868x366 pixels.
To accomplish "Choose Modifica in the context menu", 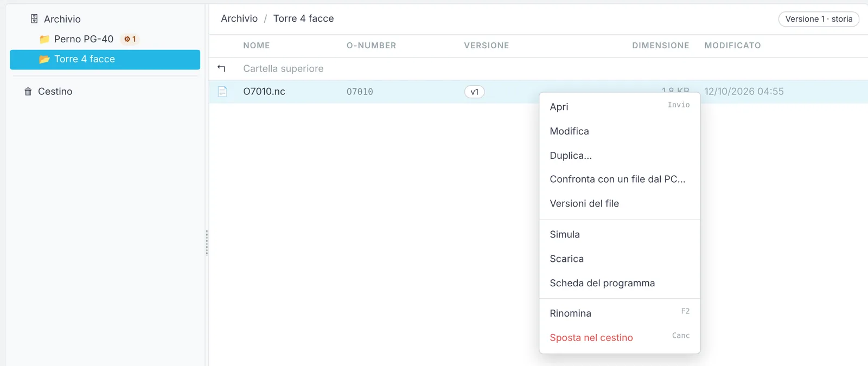I will tap(620, 131).
